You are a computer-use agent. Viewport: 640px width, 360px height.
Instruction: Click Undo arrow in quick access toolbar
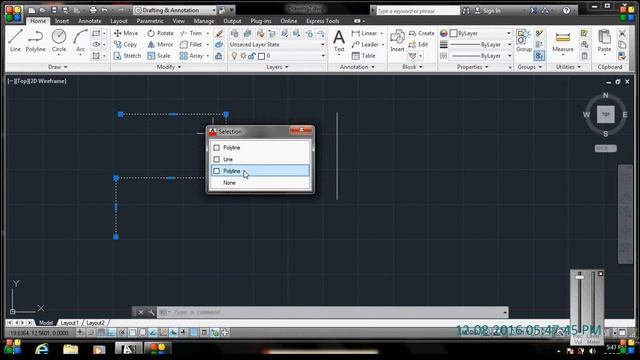[104, 10]
